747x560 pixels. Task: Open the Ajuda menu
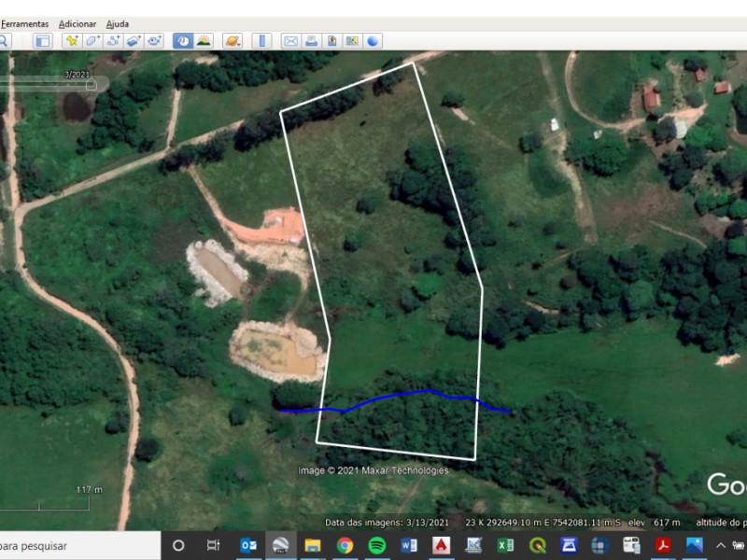[x=118, y=24]
